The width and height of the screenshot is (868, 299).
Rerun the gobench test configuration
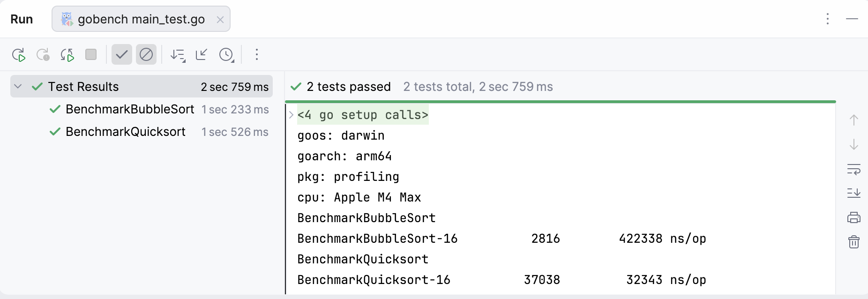click(x=19, y=55)
